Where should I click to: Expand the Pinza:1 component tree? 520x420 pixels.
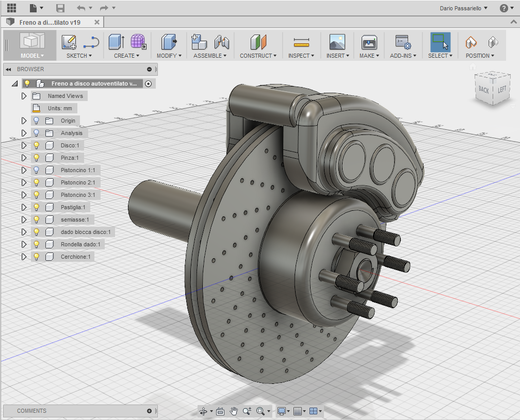pos(24,158)
